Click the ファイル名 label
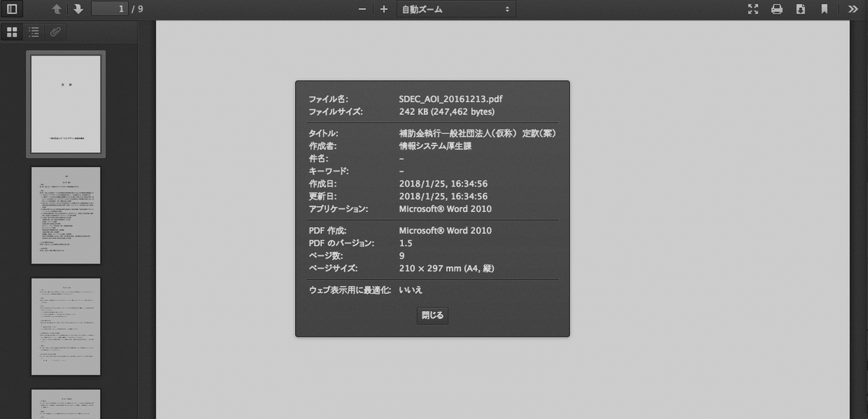 click(x=328, y=98)
